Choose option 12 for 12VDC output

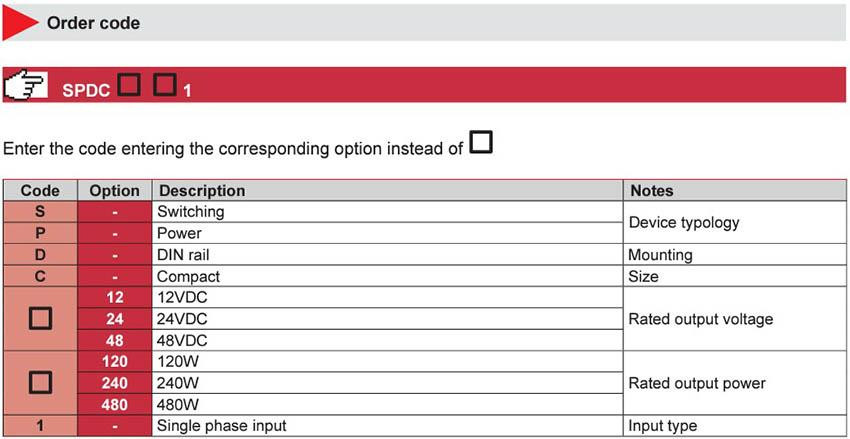coord(115,298)
